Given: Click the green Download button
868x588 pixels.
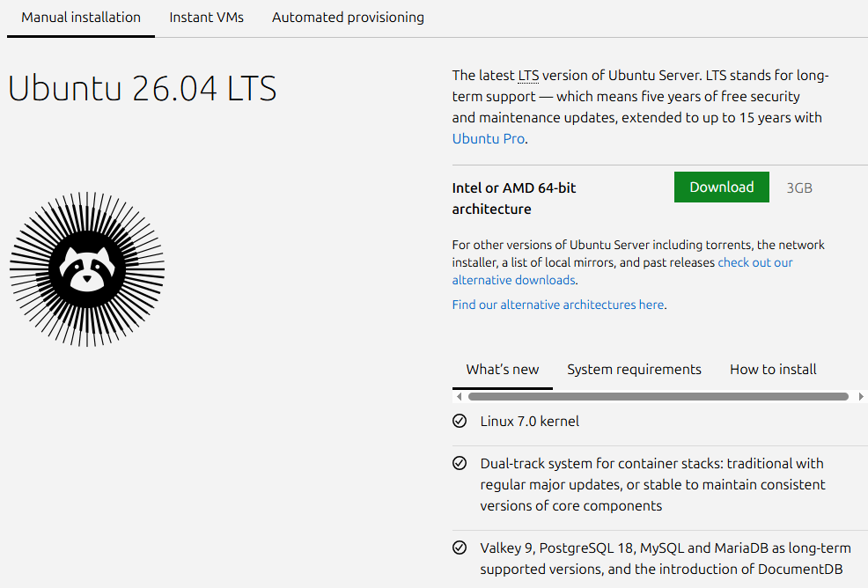Looking at the screenshot, I should click(x=721, y=187).
